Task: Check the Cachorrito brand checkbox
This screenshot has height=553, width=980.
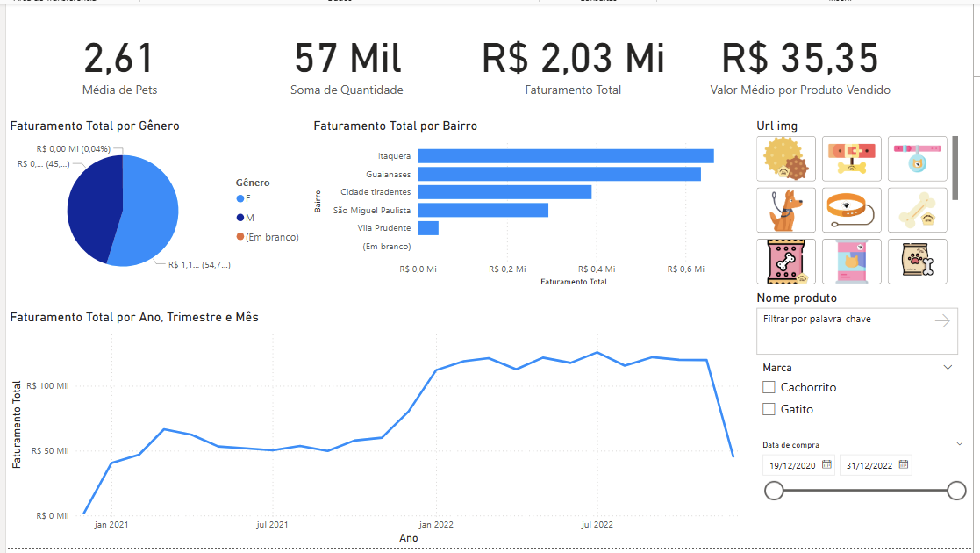Action: [x=769, y=387]
